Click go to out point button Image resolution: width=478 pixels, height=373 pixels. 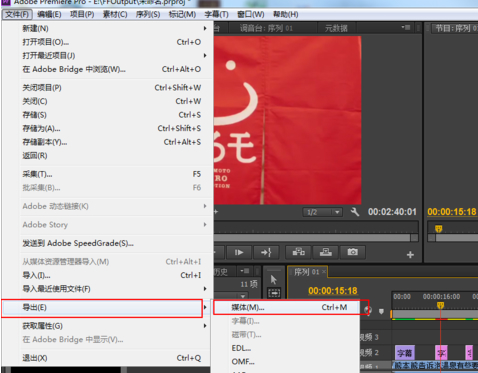tap(266, 252)
